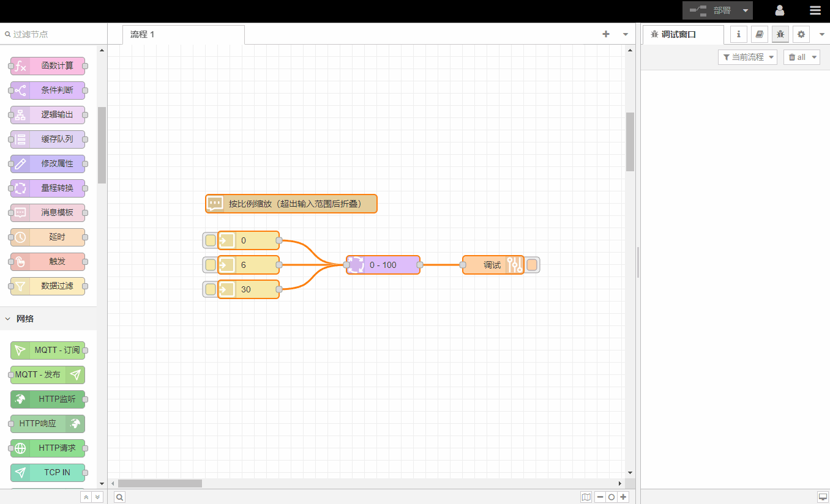Open the 当前流程 filter dropdown
Screen dimensions: 830x504
pyautogui.click(x=747, y=57)
